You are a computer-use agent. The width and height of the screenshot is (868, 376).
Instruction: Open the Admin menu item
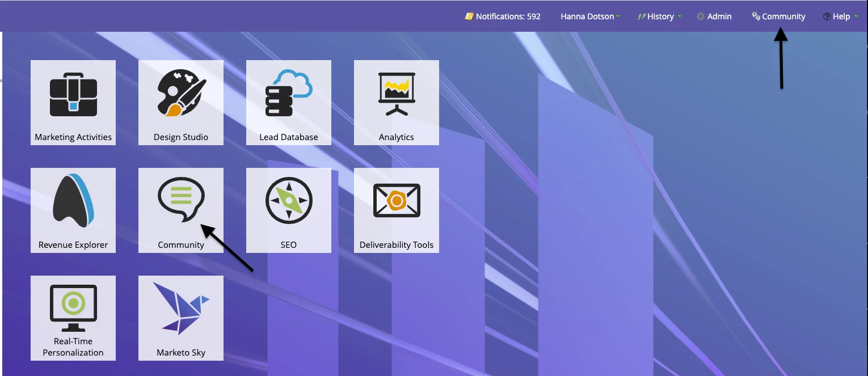point(714,16)
